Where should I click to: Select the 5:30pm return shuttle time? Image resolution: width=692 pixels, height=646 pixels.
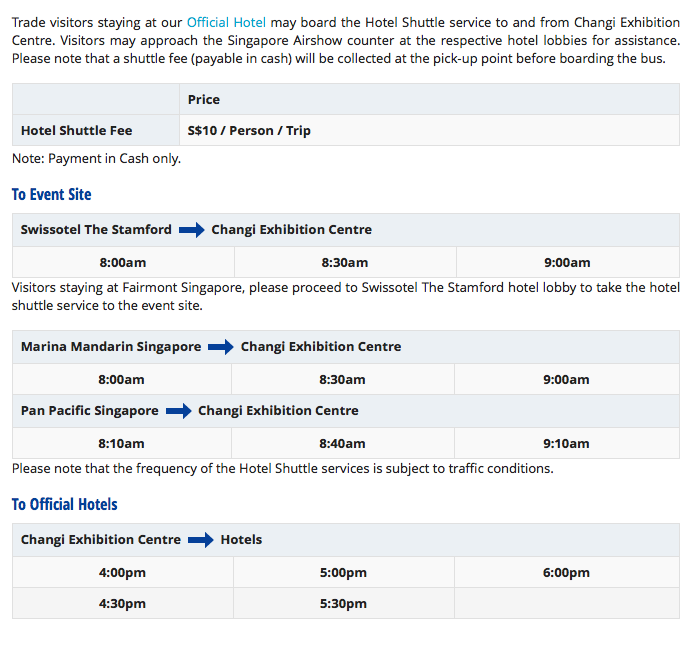[343, 604]
